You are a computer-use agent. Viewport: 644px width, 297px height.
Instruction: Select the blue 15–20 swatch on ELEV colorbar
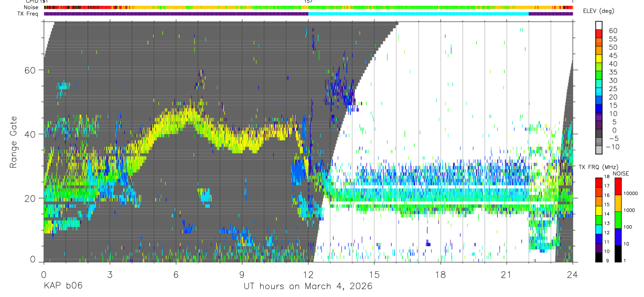click(599, 101)
